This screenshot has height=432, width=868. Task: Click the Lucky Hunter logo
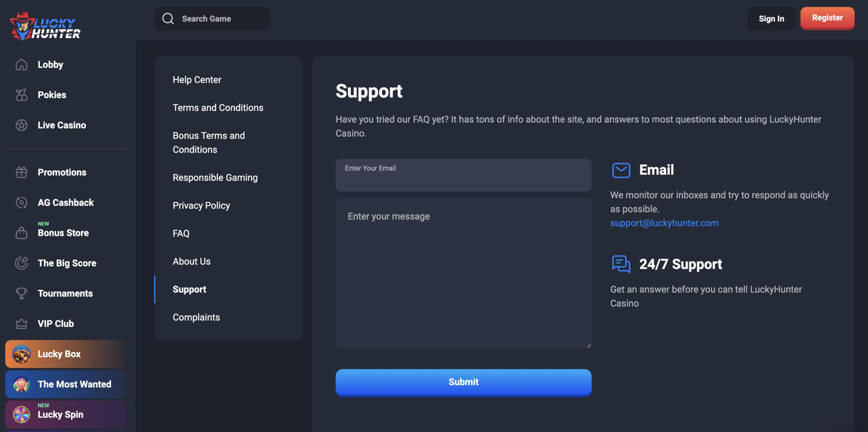point(45,26)
